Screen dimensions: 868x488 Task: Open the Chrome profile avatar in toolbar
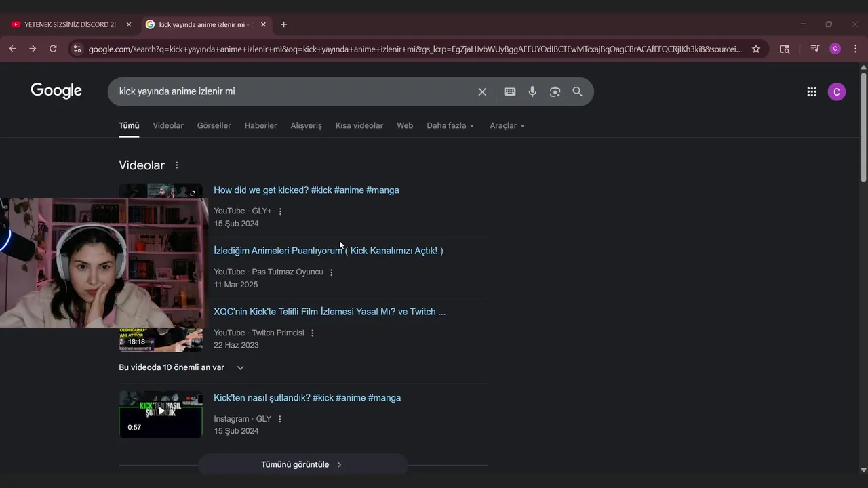[x=835, y=49]
